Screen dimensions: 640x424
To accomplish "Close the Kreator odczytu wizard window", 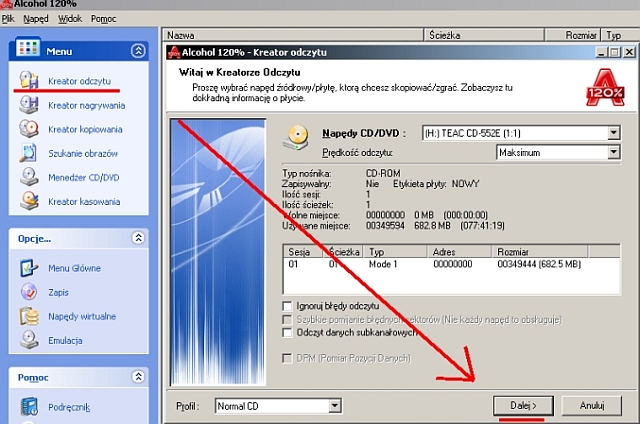I will 629,52.
